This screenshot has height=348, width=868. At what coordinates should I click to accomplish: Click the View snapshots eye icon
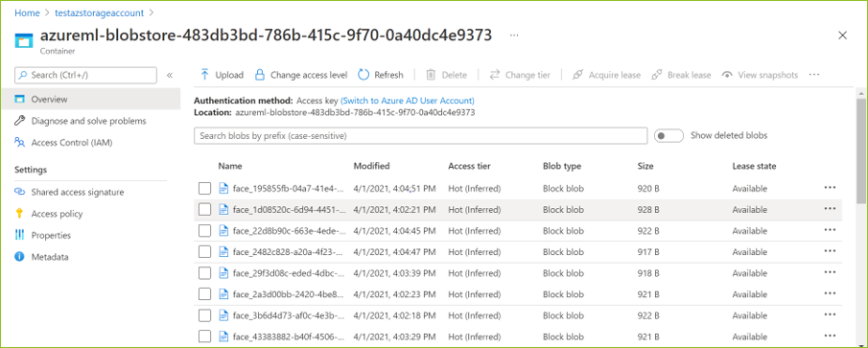[x=727, y=75]
